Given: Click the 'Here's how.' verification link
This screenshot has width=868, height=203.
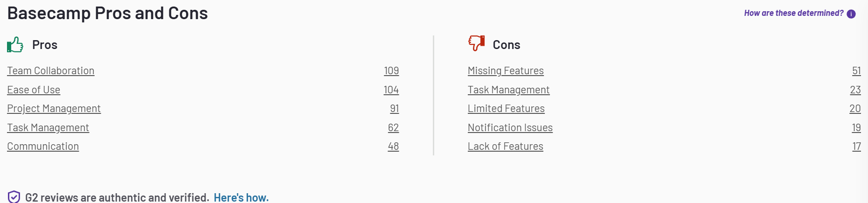Looking at the screenshot, I should [241, 197].
